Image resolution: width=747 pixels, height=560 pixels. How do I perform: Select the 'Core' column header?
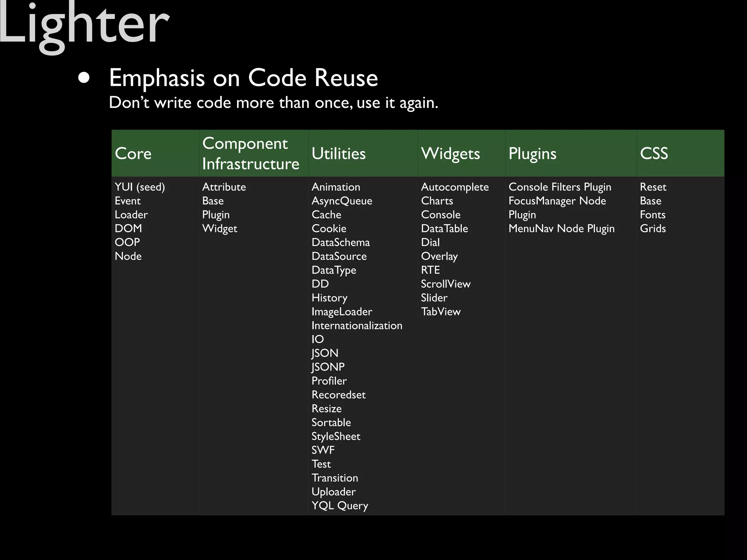pyautogui.click(x=155, y=153)
